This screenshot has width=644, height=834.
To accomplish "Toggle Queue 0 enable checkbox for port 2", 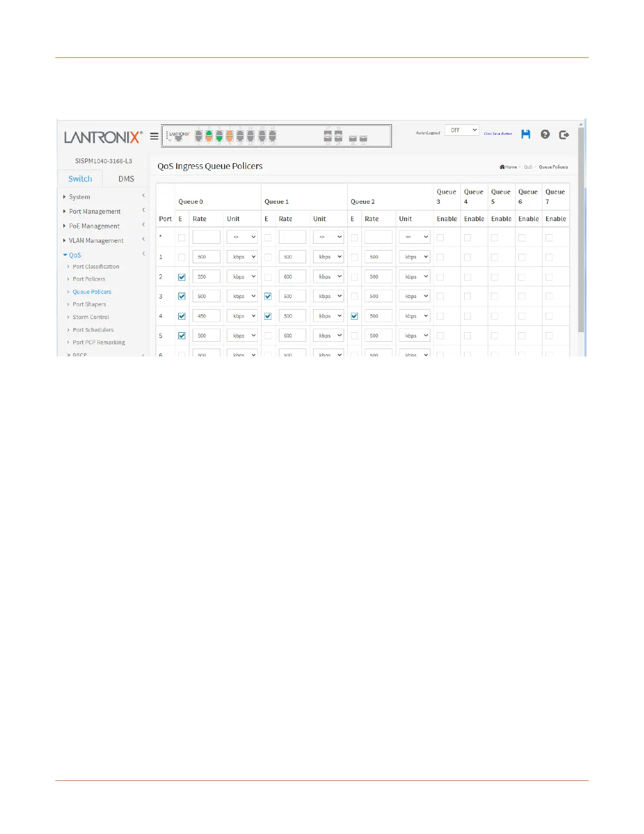I will (182, 277).
